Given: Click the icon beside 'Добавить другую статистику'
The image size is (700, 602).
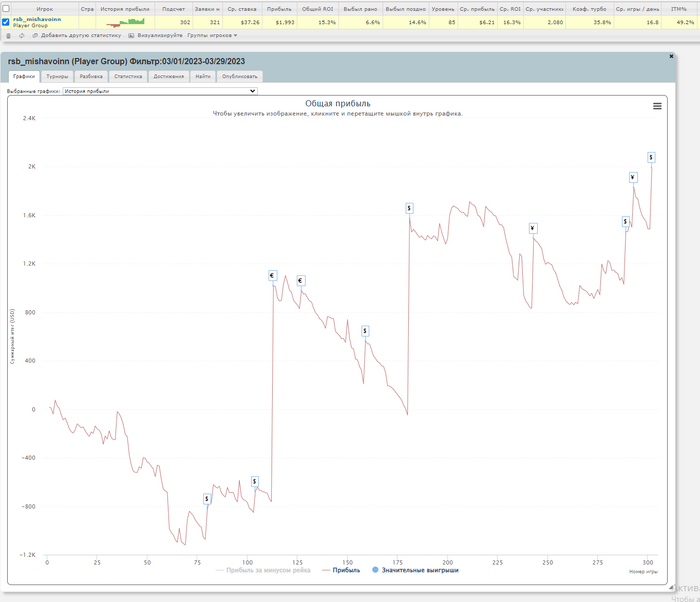Looking at the screenshot, I should [x=35, y=36].
